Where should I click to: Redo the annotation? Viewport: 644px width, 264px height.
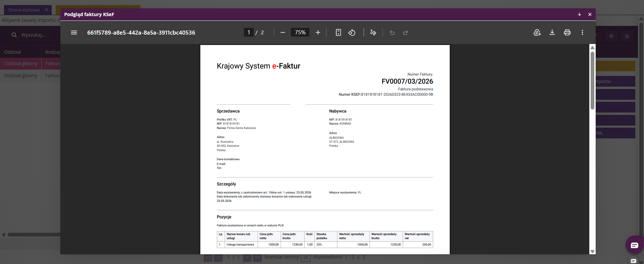click(x=405, y=33)
